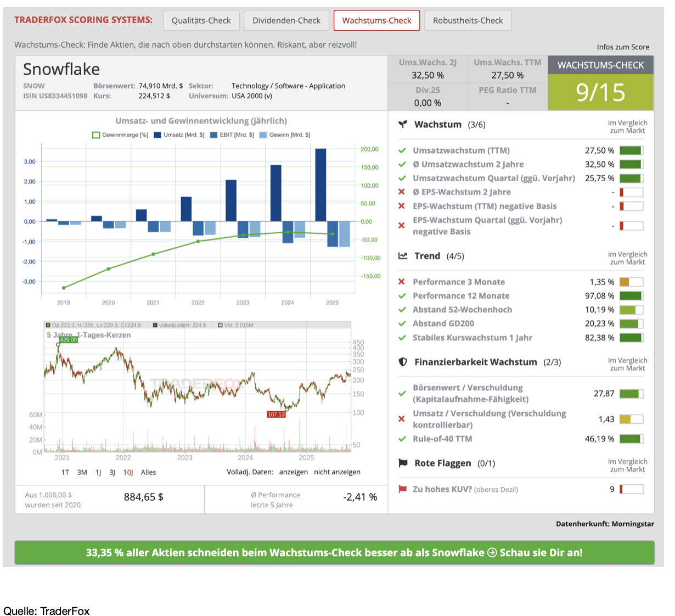Click red X beside Ø EPS-Wachstum 2 Jahre
This screenshot has height=616, width=675.
click(402, 192)
